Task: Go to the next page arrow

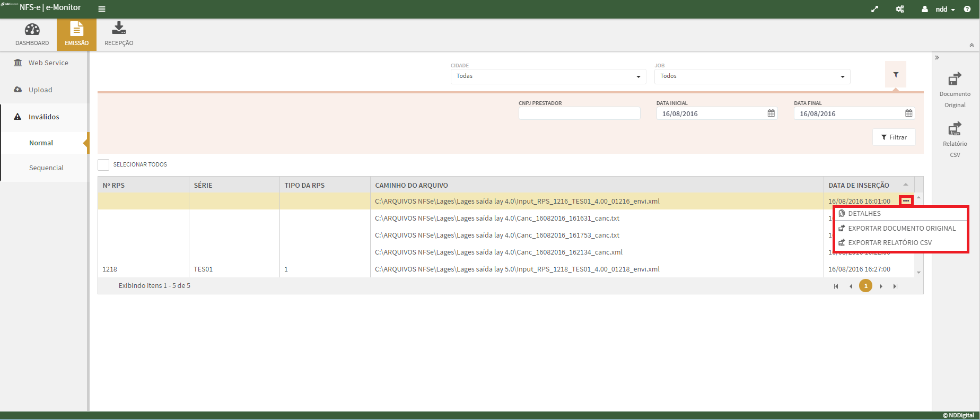Action: [x=881, y=286]
